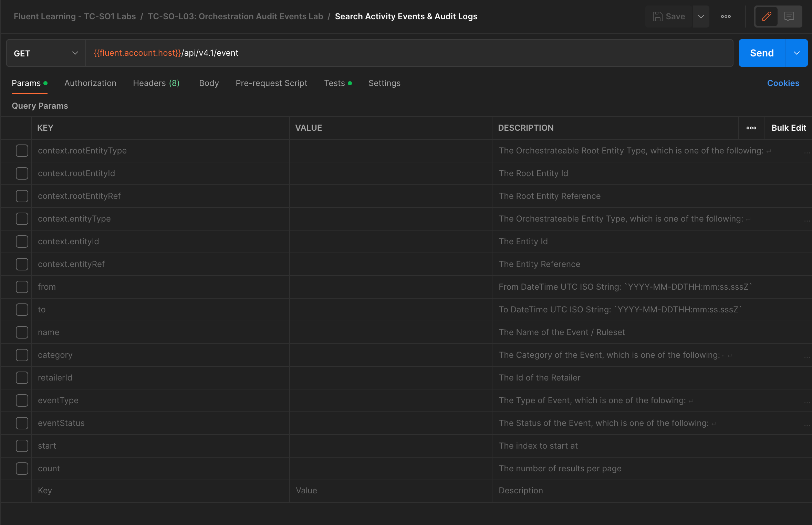Click the Save disk icon
This screenshot has width=812, height=525.
coord(657,17)
